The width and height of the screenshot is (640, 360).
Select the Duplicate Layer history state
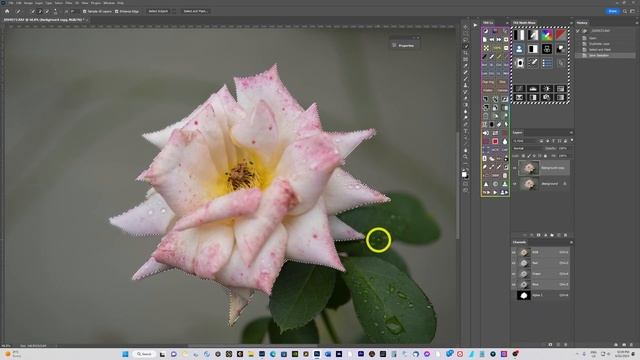pos(599,44)
